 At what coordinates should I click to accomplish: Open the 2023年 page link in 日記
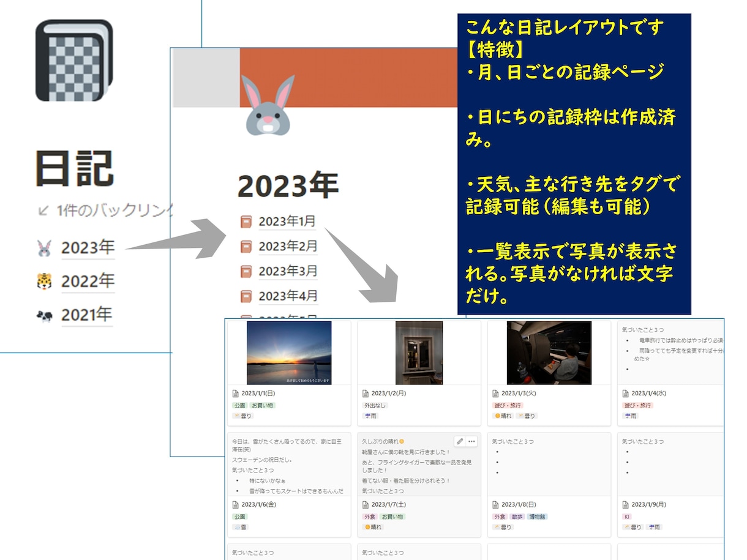coord(88,248)
